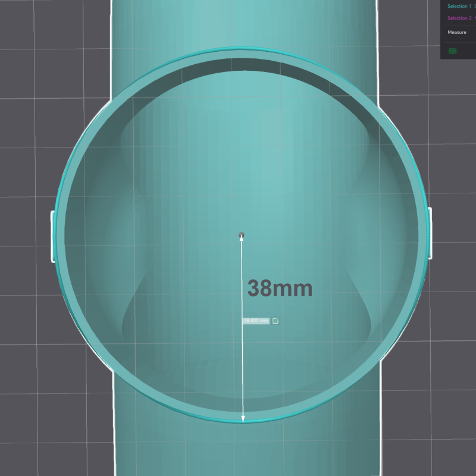Click the Selection 1 label in the panel
Screen dimensions: 476x476
pyautogui.click(x=459, y=6)
